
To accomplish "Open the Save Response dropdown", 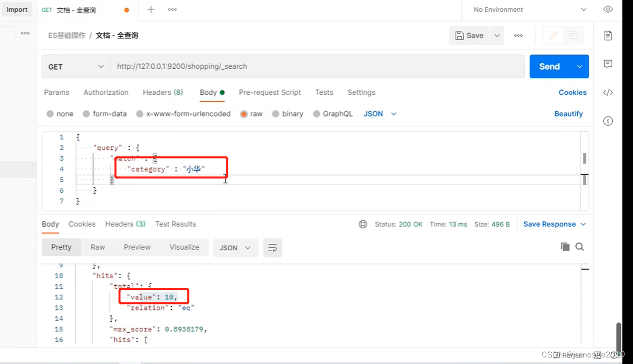I will pyautogui.click(x=555, y=224).
